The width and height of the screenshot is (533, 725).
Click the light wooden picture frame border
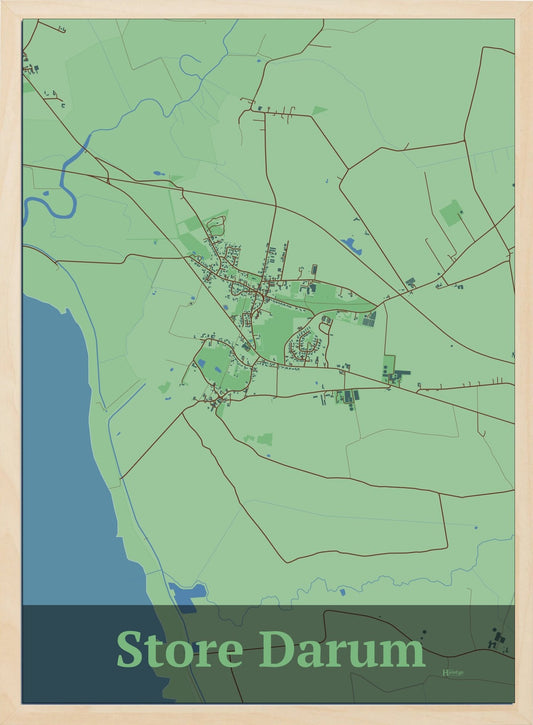[x=266, y=8]
